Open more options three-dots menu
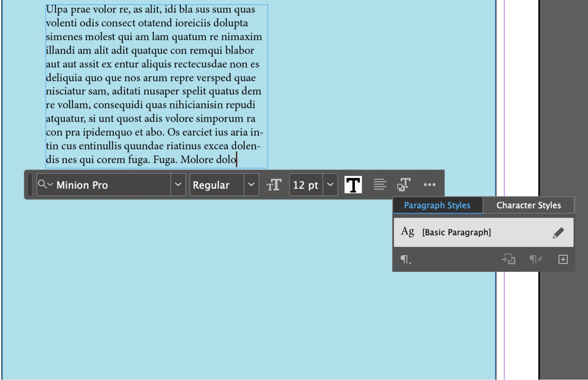588x380 pixels. pos(429,184)
